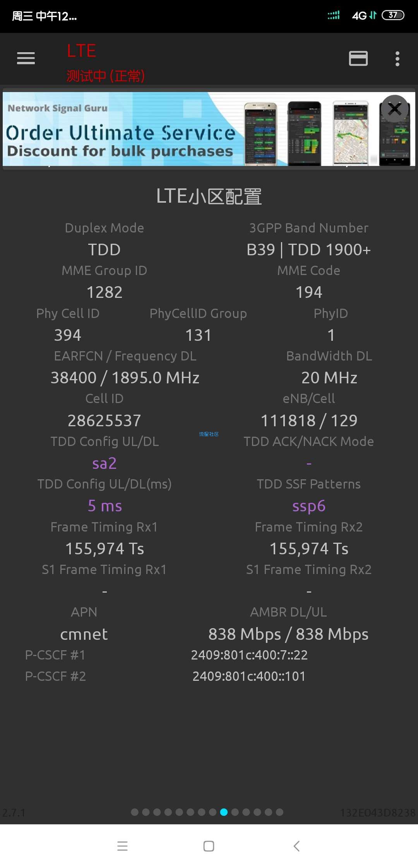The image size is (418, 868).
Task: Close the Network Signal Guru ad banner
Action: click(x=394, y=109)
